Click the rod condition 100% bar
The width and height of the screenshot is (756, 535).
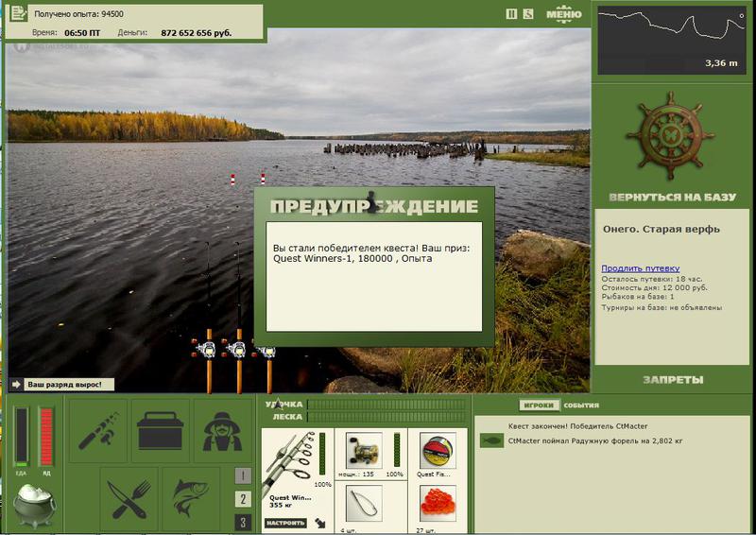click(x=322, y=454)
